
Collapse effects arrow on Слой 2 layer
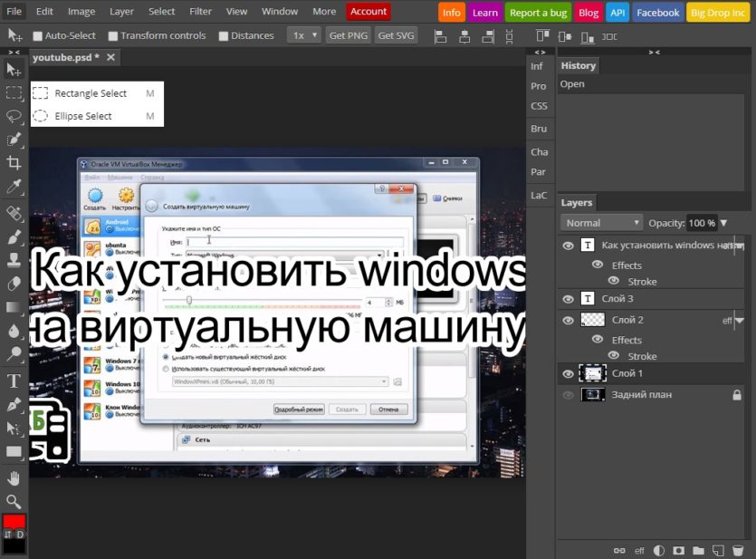[740, 320]
